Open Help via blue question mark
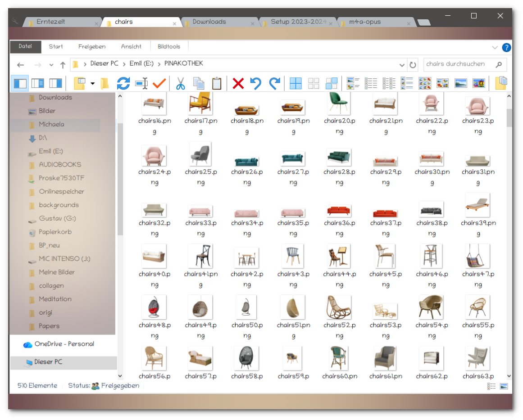523x420 pixels. (x=506, y=47)
